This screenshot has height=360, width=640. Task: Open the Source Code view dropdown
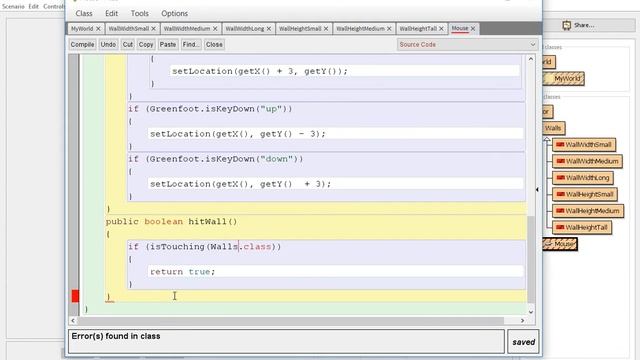click(467, 44)
